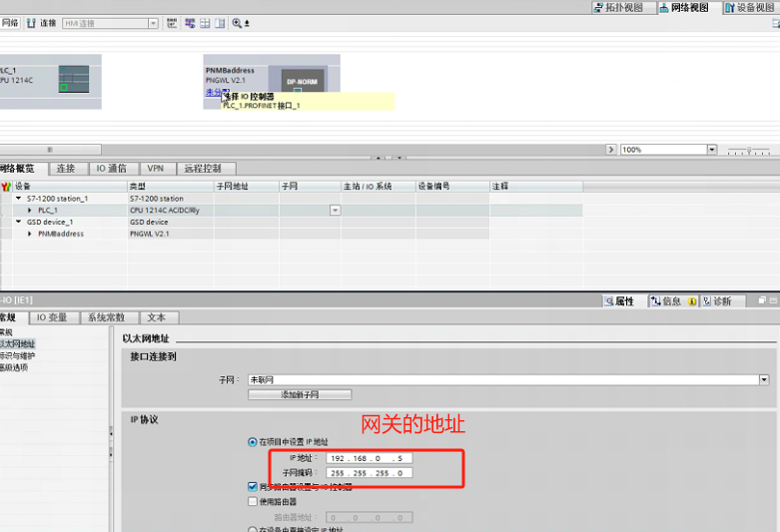Viewport: 780px width, 532px height.
Task: Click the 信息 (Info) tab
Action: click(x=672, y=301)
